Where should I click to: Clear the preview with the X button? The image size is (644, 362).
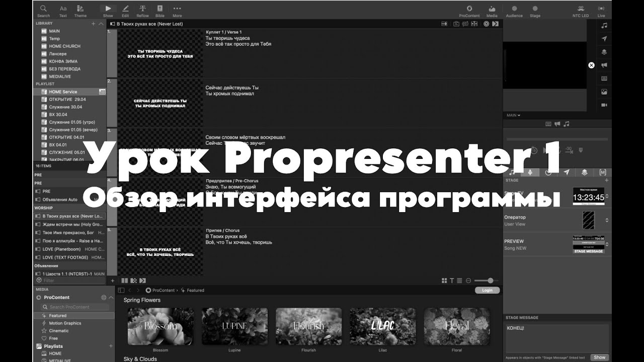[591, 65]
